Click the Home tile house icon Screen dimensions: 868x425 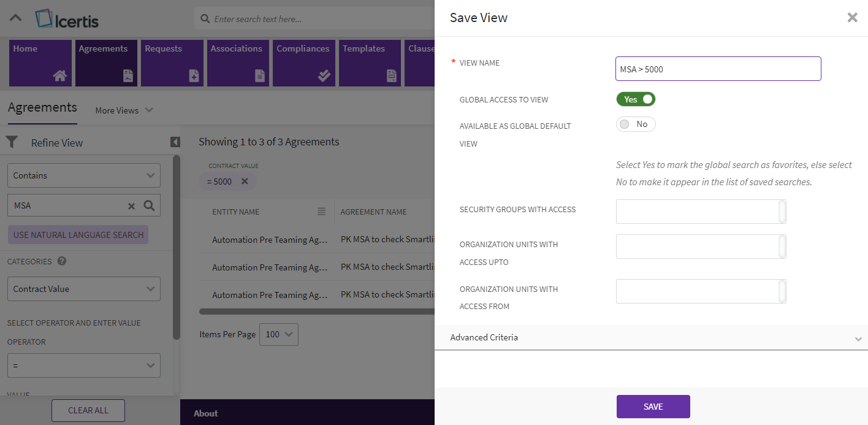[x=59, y=75]
